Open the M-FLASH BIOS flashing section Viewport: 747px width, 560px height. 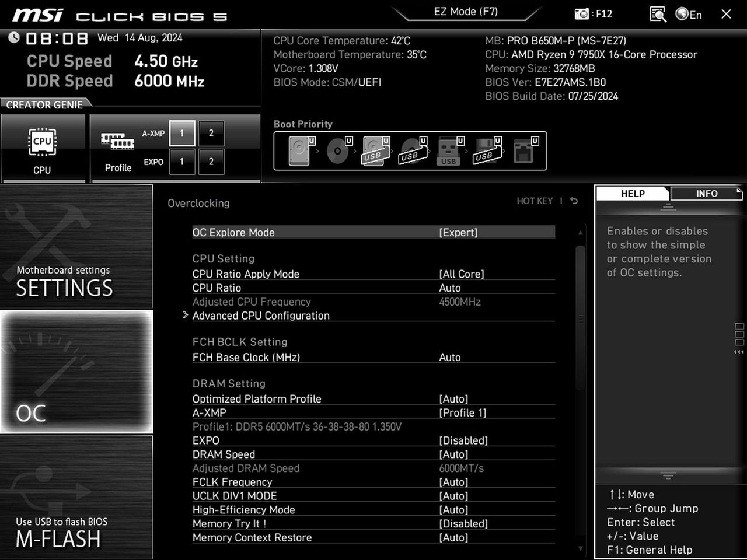[76, 497]
